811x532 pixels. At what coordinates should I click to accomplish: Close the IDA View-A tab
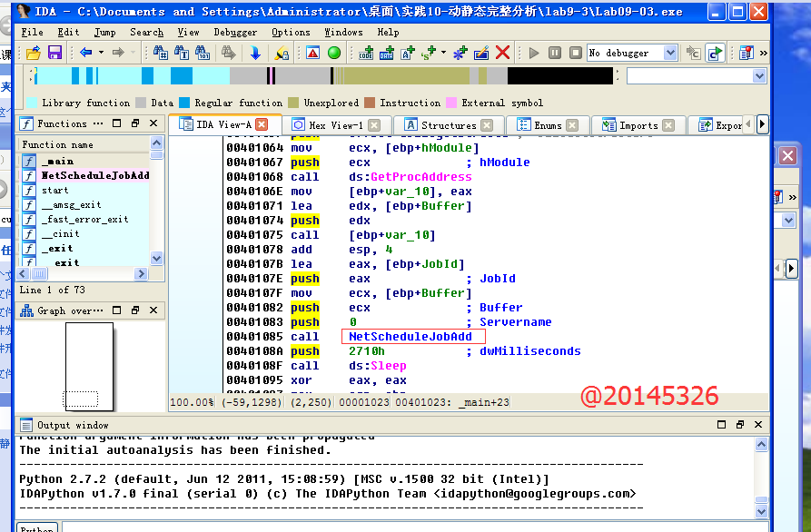point(262,124)
